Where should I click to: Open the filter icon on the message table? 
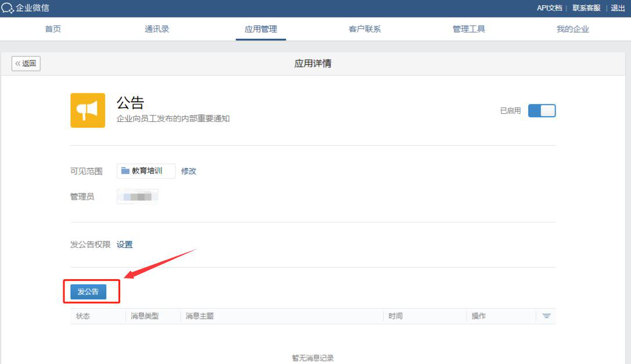[546, 316]
